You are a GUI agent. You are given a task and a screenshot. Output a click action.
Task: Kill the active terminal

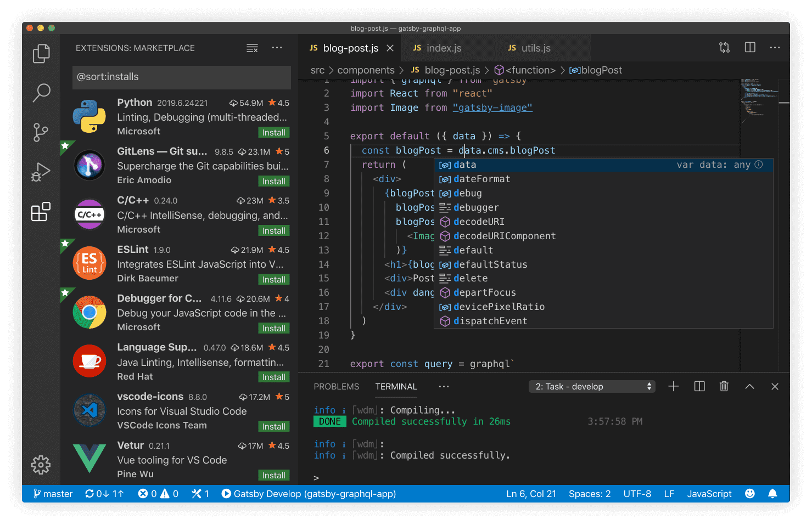[x=724, y=386]
